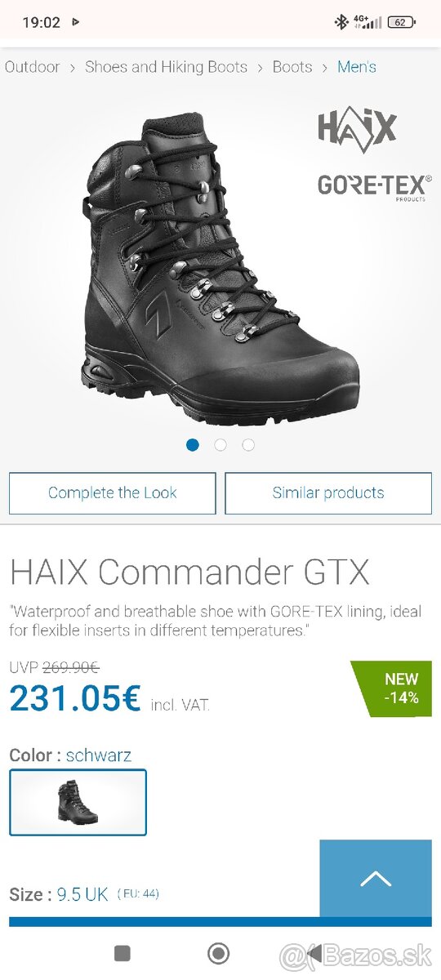The width and height of the screenshot is (441, 980).
Task: Tap the scroll-to-top arrow button
Action: (376, 879)
